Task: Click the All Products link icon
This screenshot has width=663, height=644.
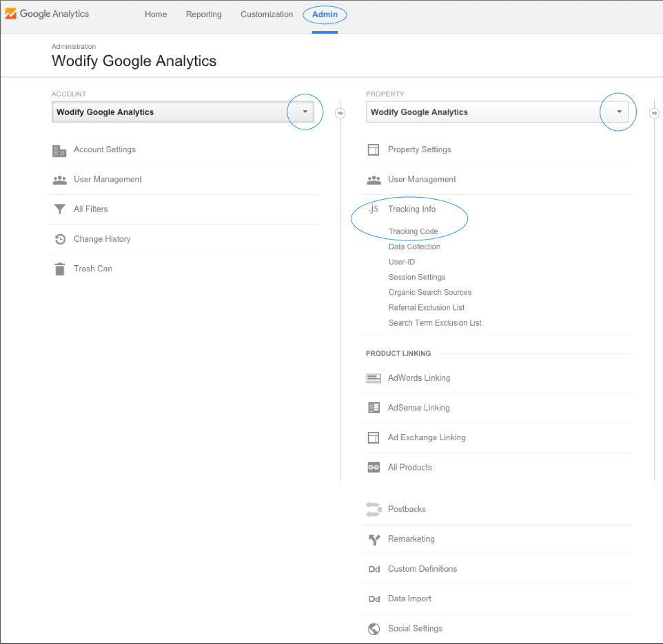Action: click(x=374, y=468)
